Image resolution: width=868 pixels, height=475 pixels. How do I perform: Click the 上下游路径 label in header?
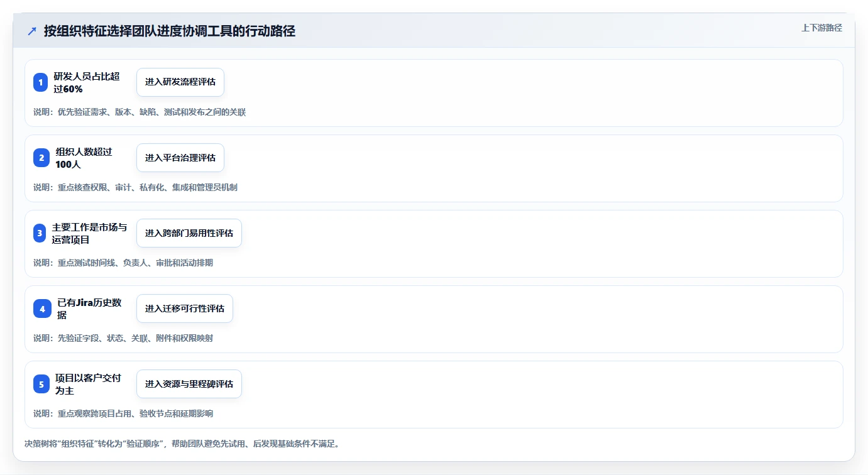click(x=821, y=28)
